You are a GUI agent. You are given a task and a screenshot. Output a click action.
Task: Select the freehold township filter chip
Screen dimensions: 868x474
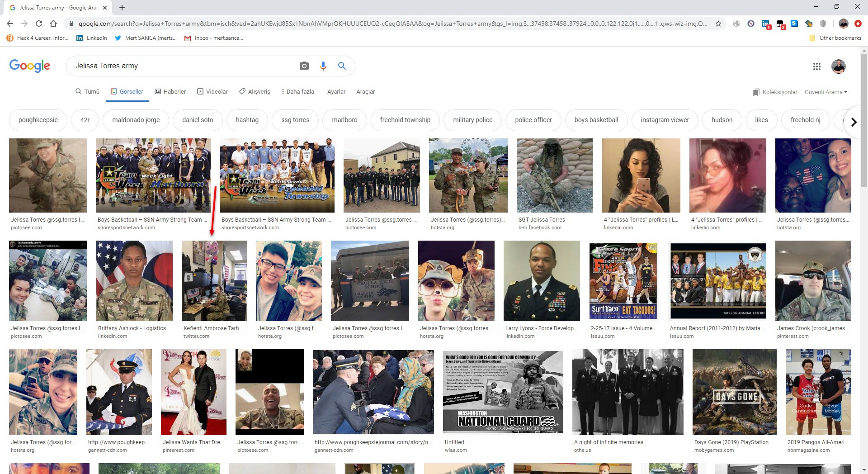click(405, 120)
